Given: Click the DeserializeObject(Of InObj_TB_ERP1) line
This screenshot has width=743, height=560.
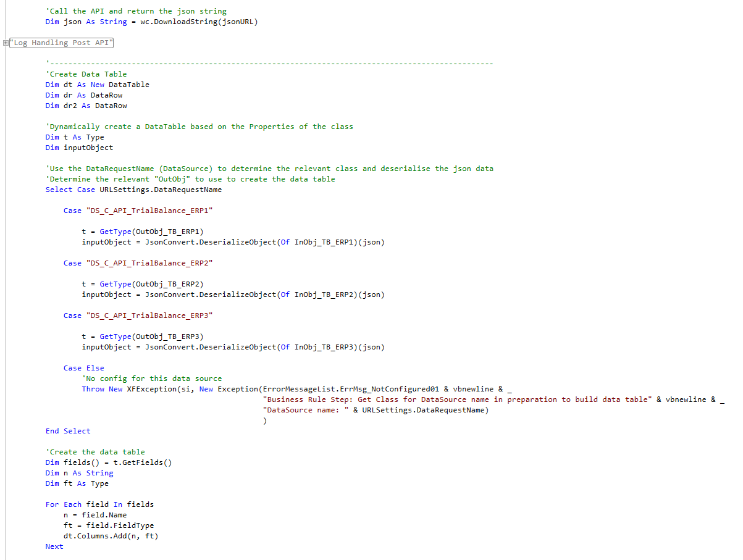Looking at the screenshot, I should click(233, 242).
